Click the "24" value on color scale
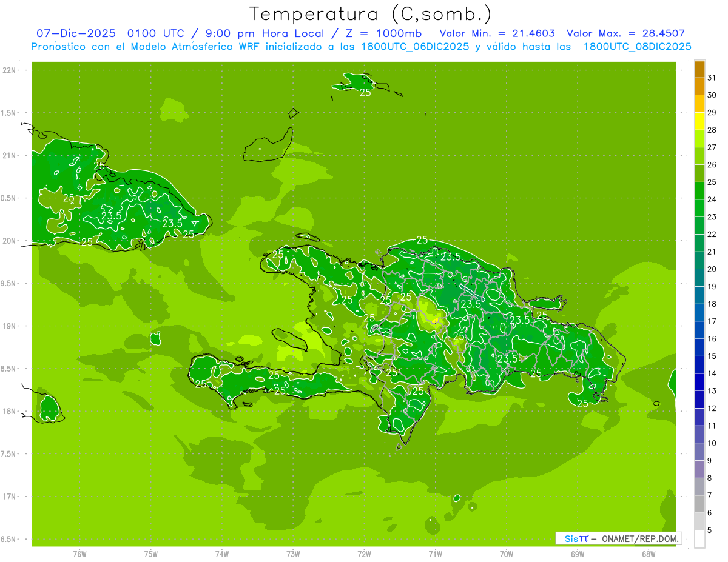728x562 pixels. [712, 199]
